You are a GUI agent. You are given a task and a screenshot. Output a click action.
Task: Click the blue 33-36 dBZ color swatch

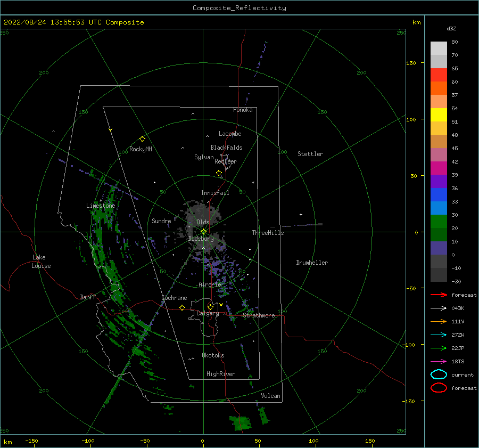(439, 195)
